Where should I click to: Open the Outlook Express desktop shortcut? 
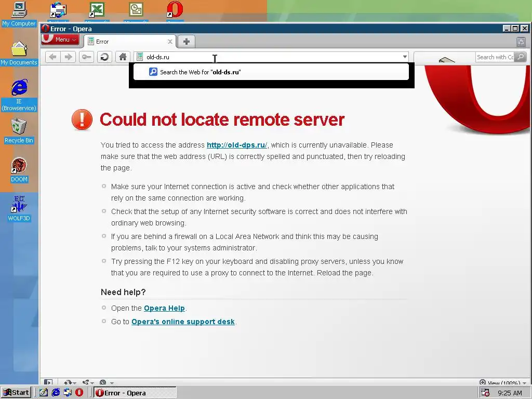[x=58, y=11]
